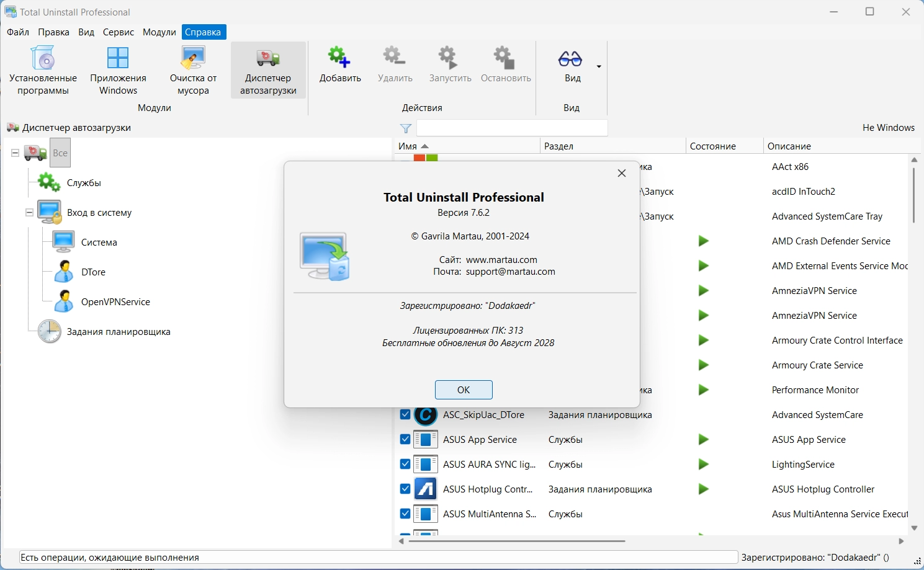Viewport: 924px width, 570px height.
Task: Open the Справка menu
Action: [x=203, y=32]
